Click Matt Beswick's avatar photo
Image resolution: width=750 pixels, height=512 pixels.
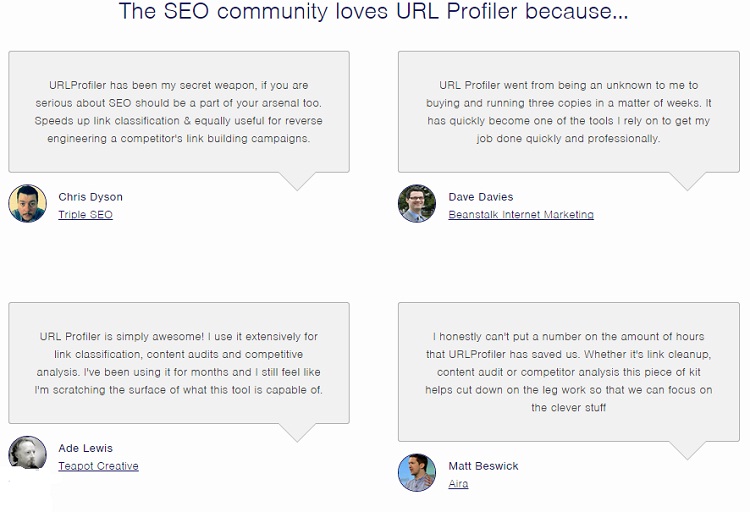(x=417, y=473)
